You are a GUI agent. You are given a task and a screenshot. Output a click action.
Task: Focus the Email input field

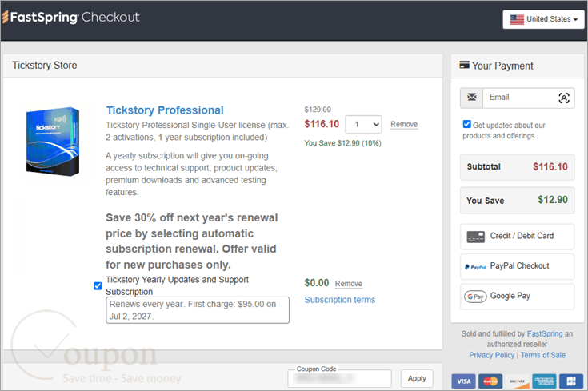point(518,98)
